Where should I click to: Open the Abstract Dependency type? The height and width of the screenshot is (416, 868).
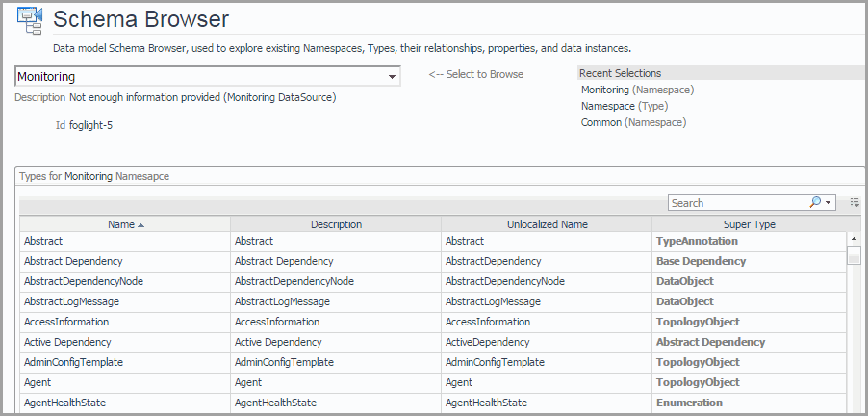pyautogui.click(x=73, y=261)
